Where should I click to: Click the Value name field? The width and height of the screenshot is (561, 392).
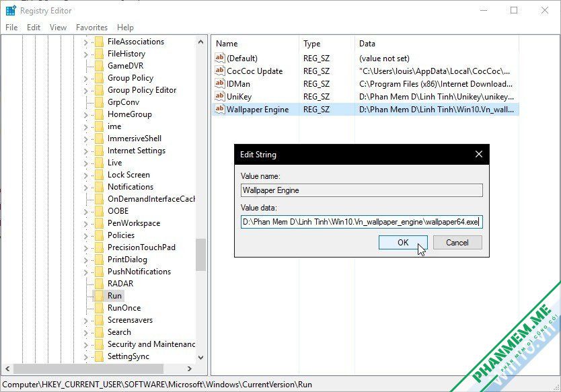[x=362, y=190]
